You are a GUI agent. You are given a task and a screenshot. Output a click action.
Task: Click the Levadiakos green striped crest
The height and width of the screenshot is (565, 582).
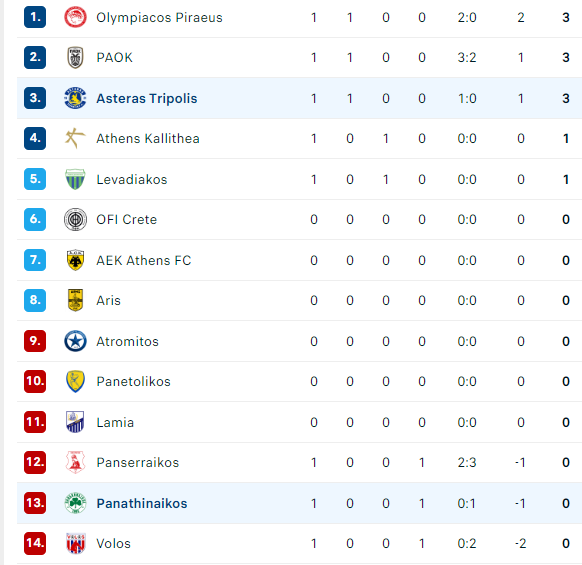click(x=75, y=179)
